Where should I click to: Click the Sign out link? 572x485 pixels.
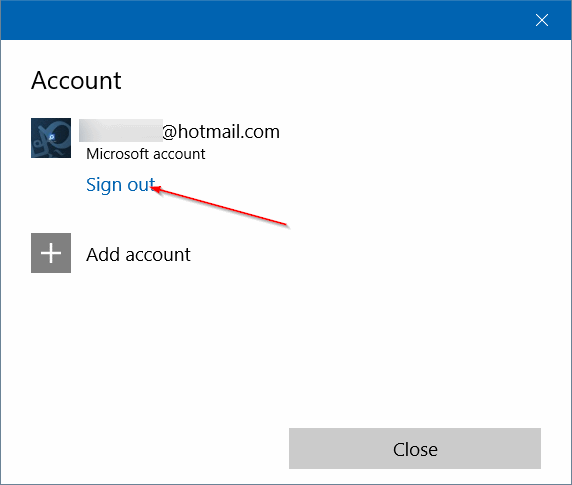pyautogui.click(x=120, y=185)
